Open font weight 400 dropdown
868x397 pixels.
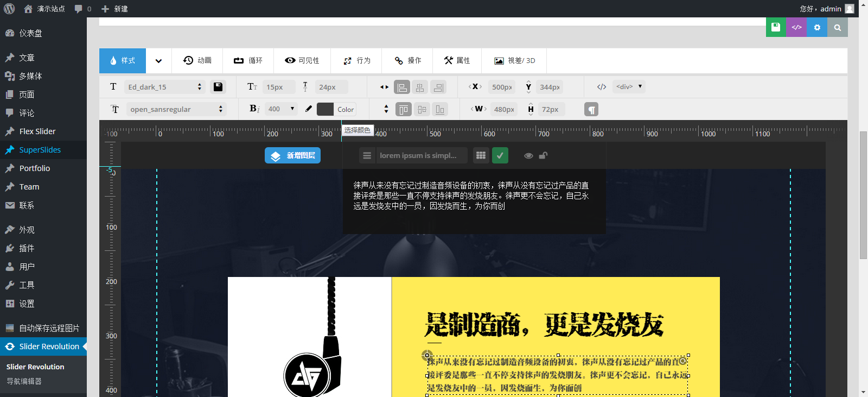pos(282,109)
